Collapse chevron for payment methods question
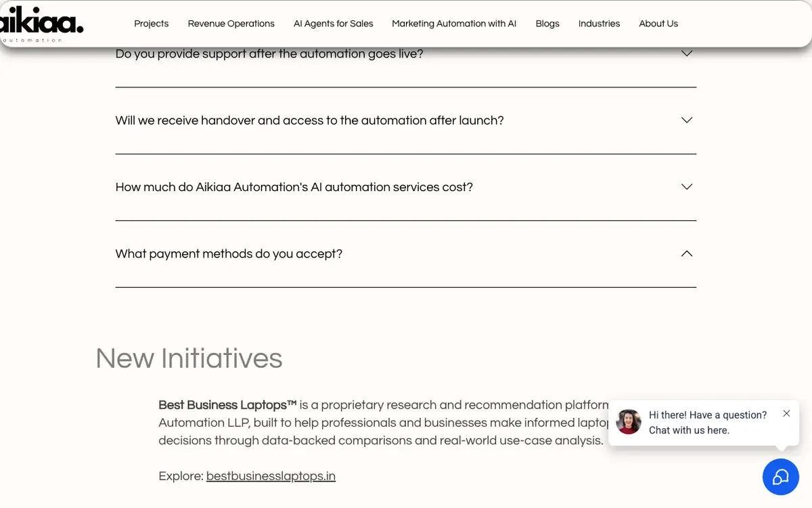This screenshot has width=812, height=508. pos(687,253)
